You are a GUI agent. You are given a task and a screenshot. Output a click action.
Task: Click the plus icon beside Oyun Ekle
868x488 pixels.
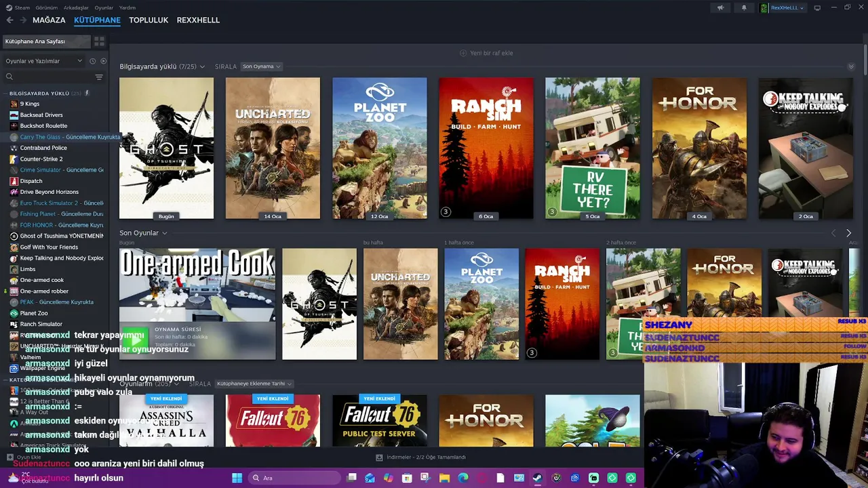coord(9,457)
